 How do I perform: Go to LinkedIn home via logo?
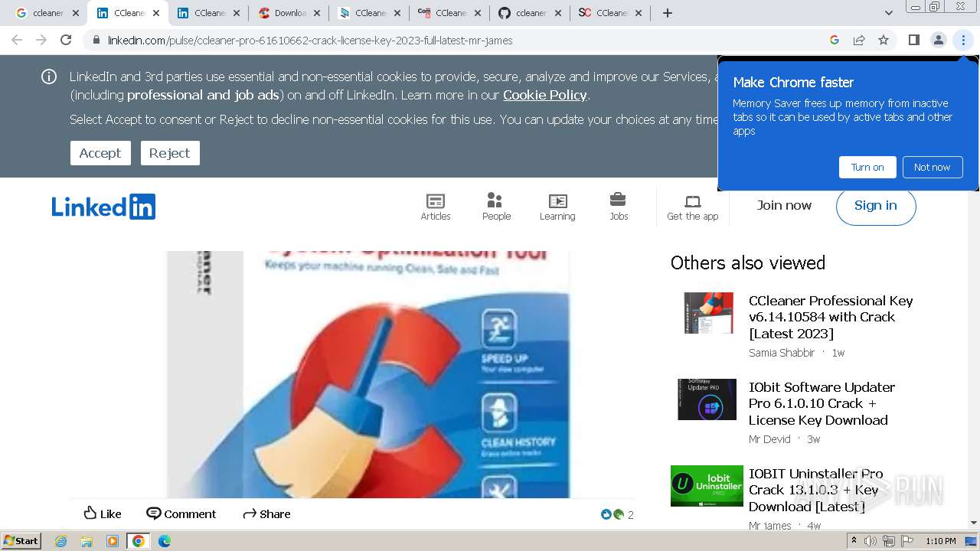tap(103, 207)
